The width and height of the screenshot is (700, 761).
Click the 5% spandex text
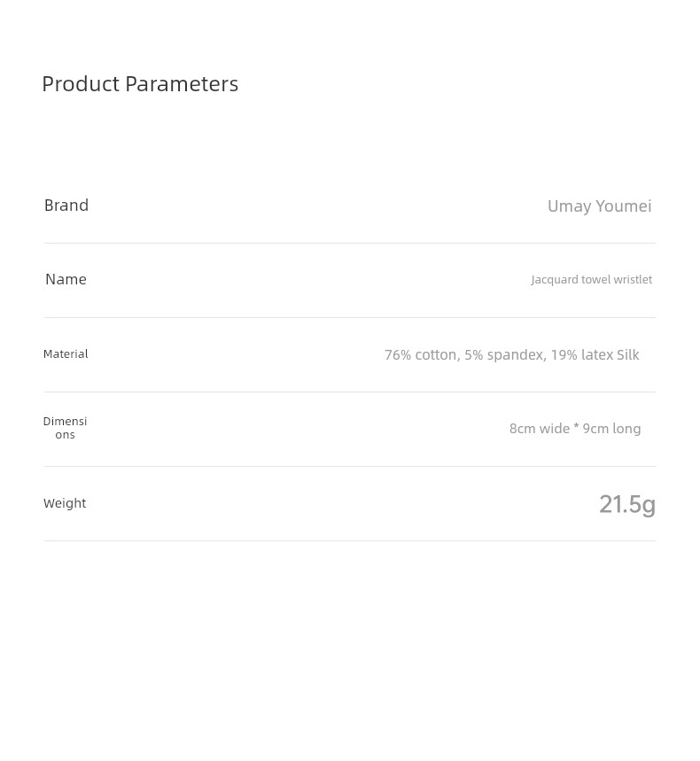(505, 355)
